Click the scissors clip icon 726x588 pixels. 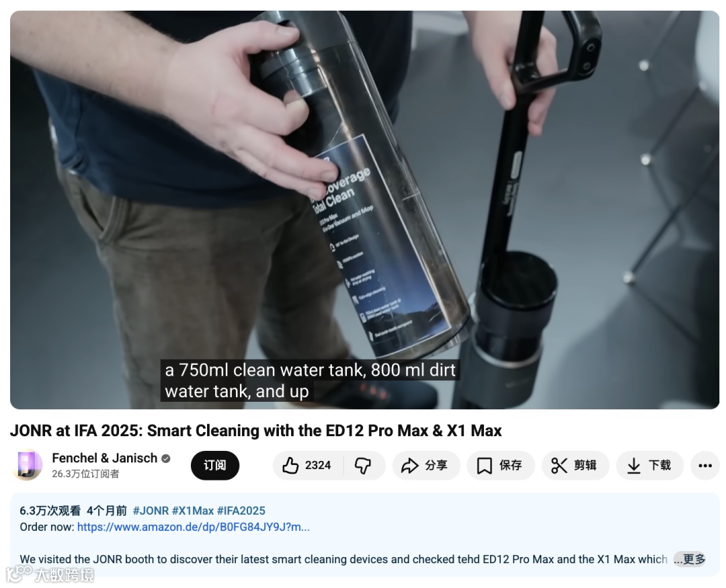[559, 465]
